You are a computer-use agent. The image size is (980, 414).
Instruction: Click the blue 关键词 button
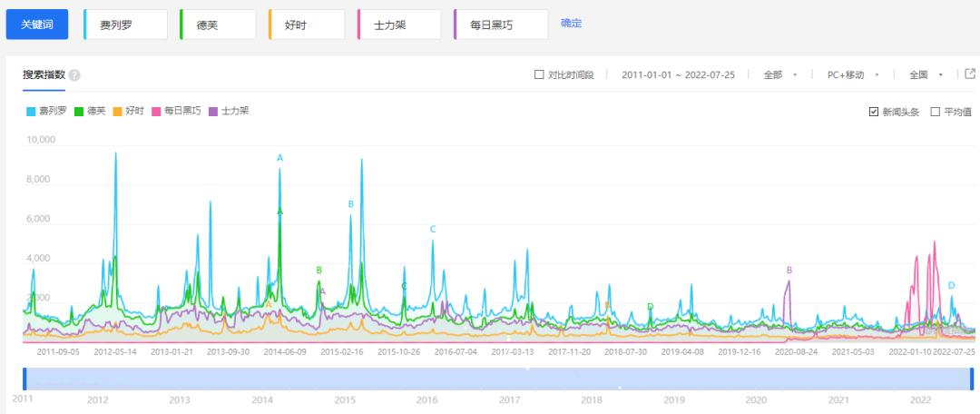pos(37,25)
